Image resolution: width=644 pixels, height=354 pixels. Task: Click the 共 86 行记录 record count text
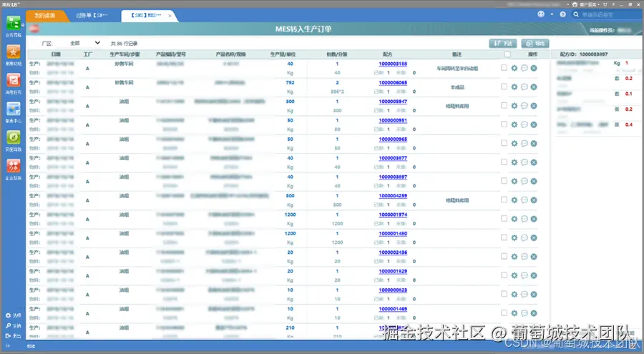(124, 44)
